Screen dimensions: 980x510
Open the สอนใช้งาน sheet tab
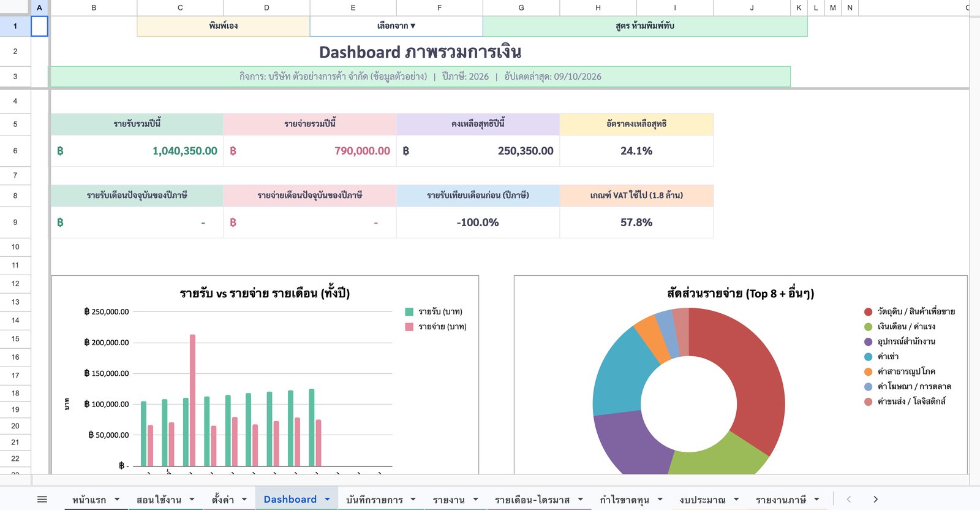pos(159,500)
